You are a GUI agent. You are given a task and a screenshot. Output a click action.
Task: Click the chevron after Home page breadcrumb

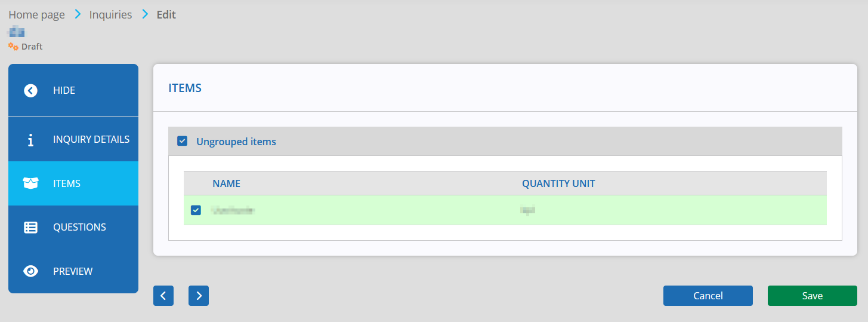[78, 14]
